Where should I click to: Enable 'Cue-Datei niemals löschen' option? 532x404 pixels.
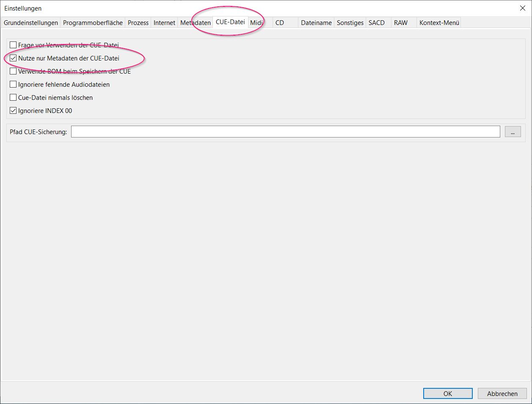coord(13,97)
